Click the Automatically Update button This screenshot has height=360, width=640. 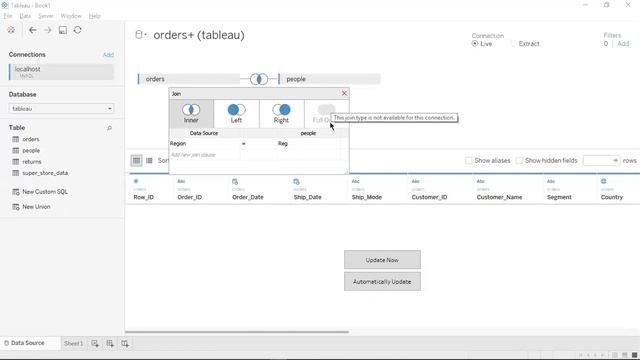tap(382, 282)
